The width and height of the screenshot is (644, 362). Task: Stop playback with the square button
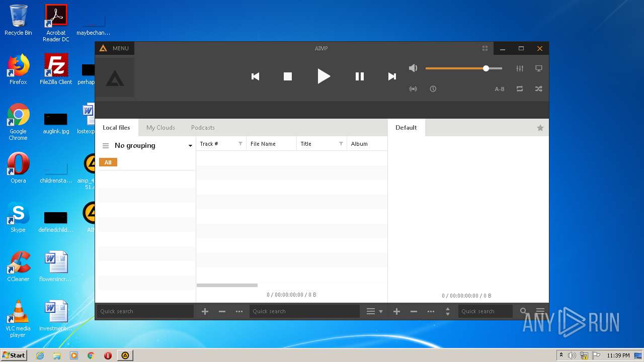(288, 76)
